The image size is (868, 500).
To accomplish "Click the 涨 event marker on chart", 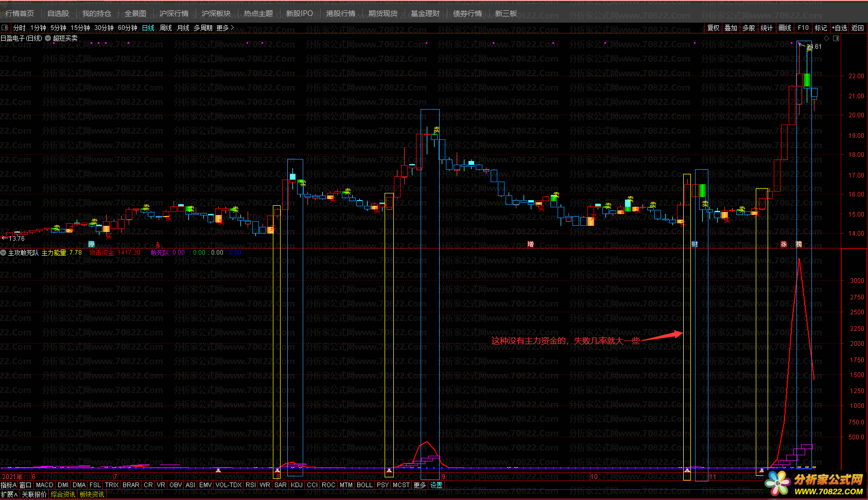I will (x=784, y=244).
